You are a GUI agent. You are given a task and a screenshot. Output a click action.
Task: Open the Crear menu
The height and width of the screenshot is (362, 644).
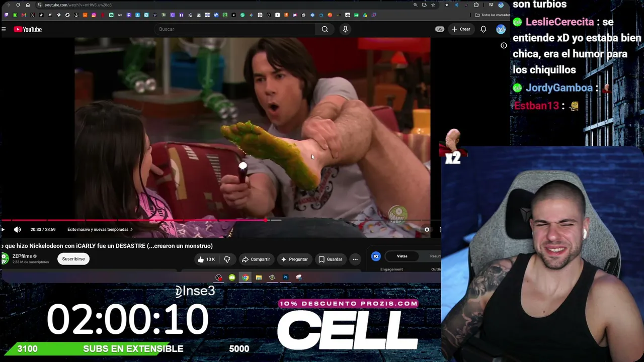(x=461, y=29)
